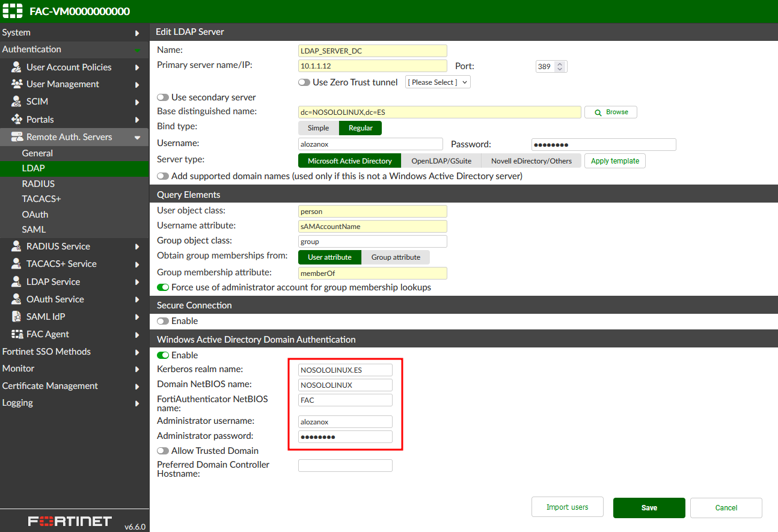Select the SCIM icon in the sidebar
Screen dimensions: 778x532
16,102
